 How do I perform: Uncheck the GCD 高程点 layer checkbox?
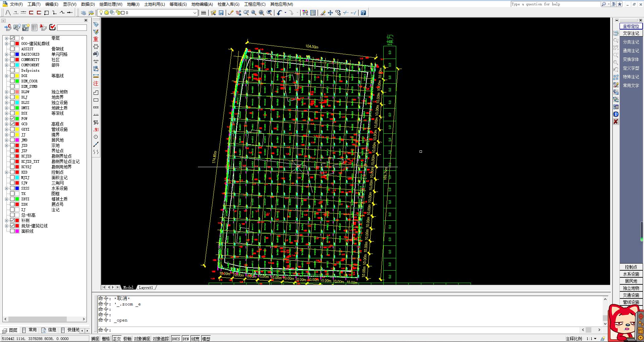(x=12, y=124)
